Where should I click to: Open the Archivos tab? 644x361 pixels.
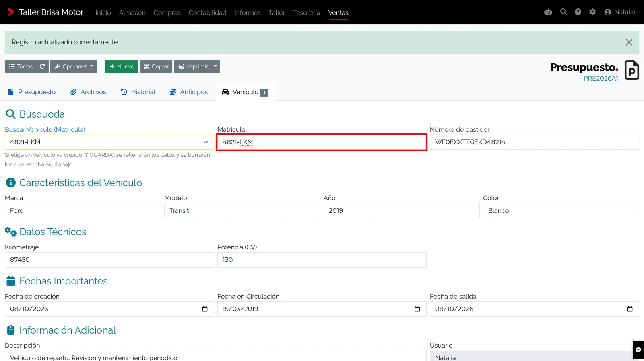point(88,92)
